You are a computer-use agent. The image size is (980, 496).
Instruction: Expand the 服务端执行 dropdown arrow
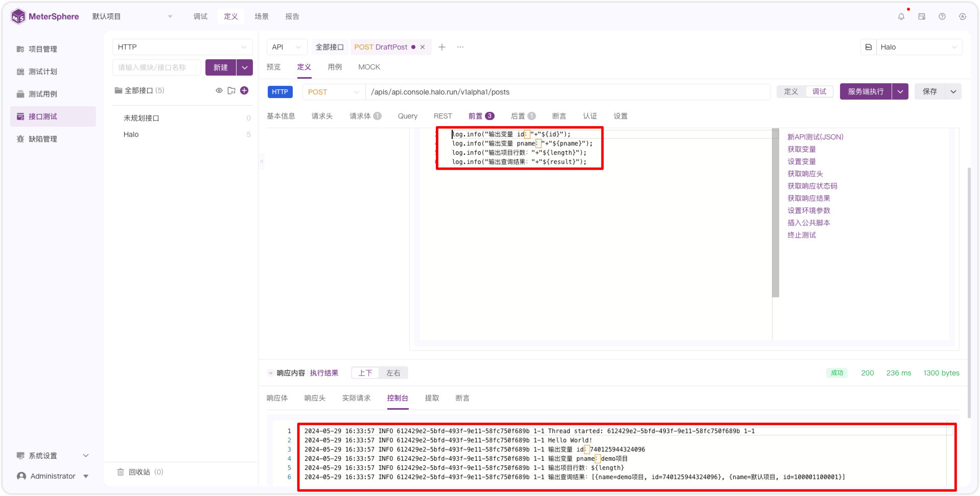[x=900, y=91]
